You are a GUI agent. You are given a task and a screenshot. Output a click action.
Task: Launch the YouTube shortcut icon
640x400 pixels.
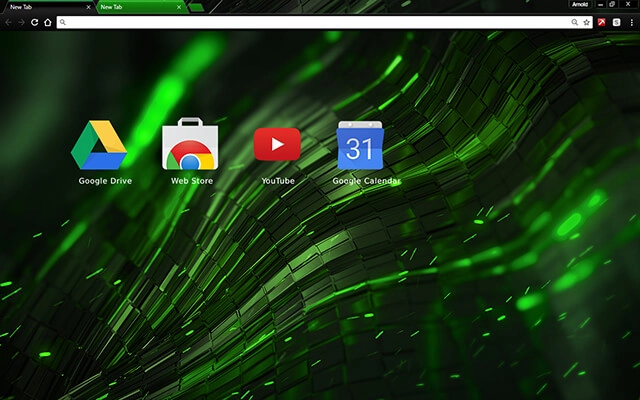(277, 144)
